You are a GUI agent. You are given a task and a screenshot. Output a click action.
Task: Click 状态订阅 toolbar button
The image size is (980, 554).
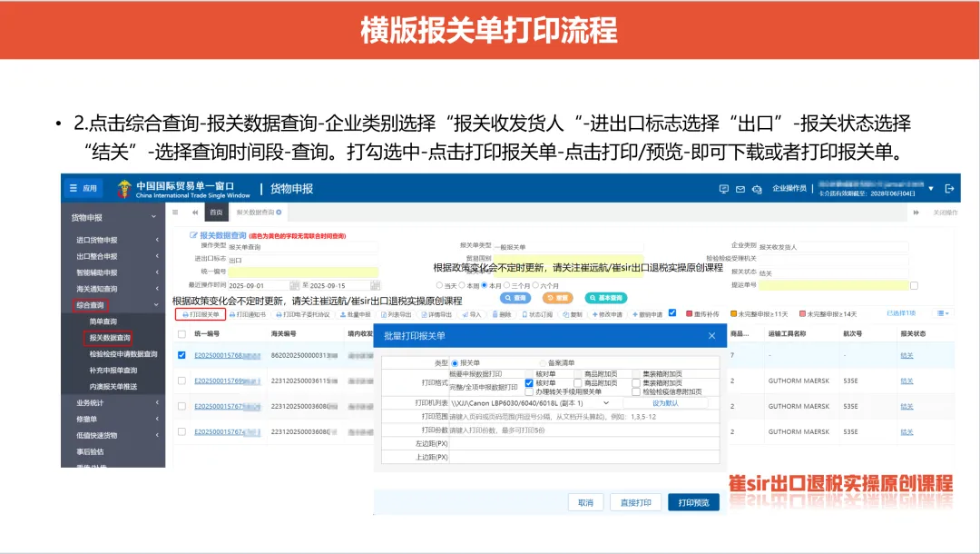[x=537, y=314]
